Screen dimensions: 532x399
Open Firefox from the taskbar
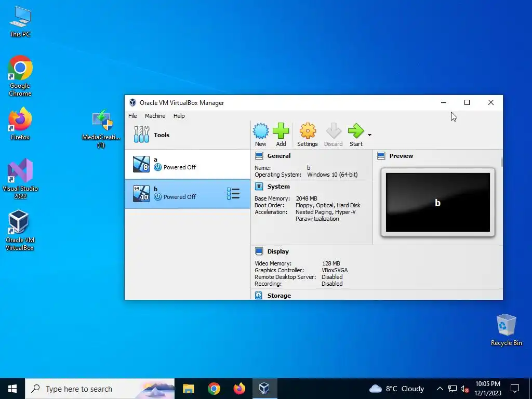tap(239, 389)
